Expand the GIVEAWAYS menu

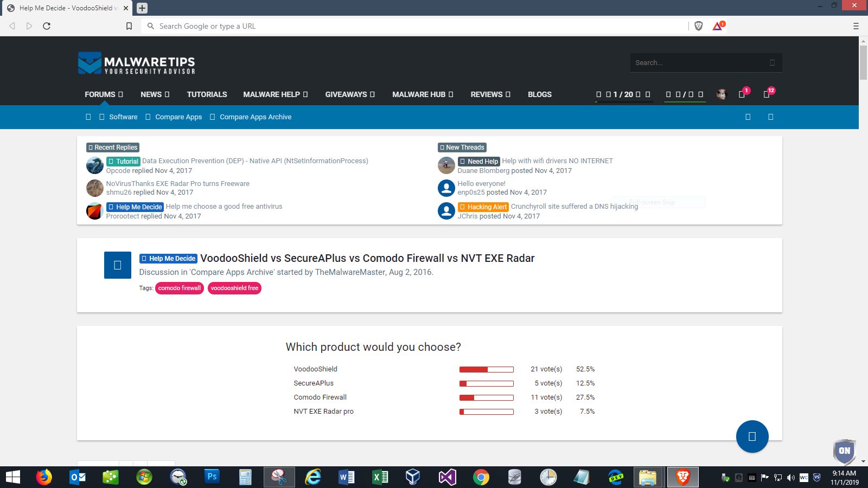coord(350,94)
